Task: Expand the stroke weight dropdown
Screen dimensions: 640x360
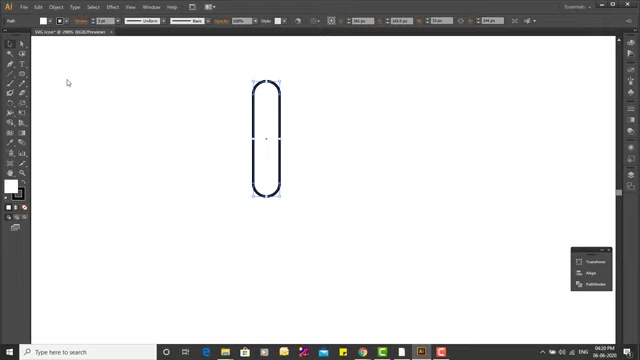Action: point(118,21)
